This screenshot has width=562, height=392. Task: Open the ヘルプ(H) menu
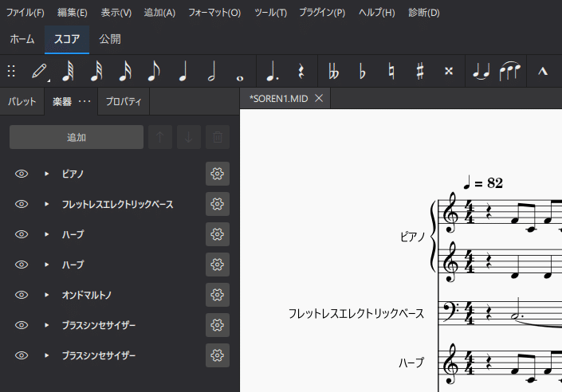coord(377,13)
